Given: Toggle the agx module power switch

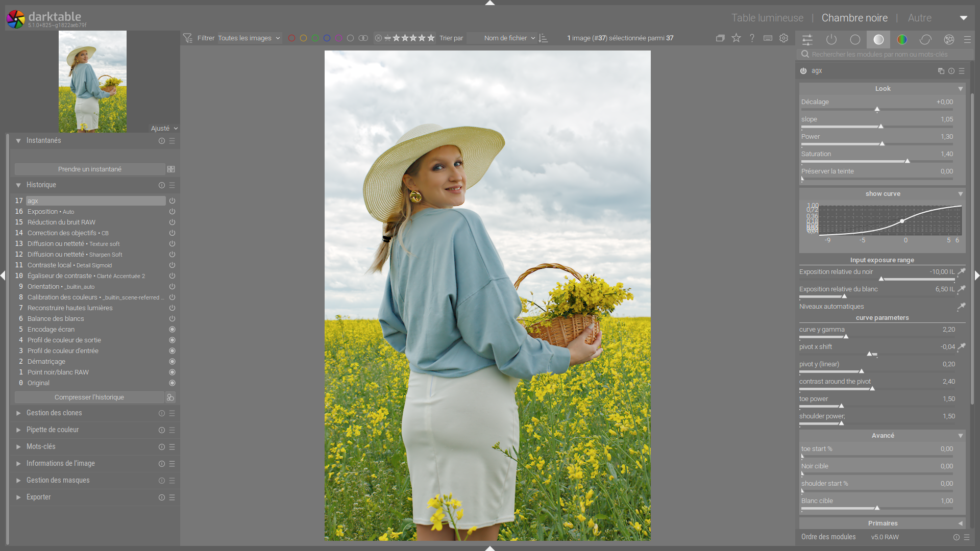Looking at the screenshot, I should [x=803, y=71].
